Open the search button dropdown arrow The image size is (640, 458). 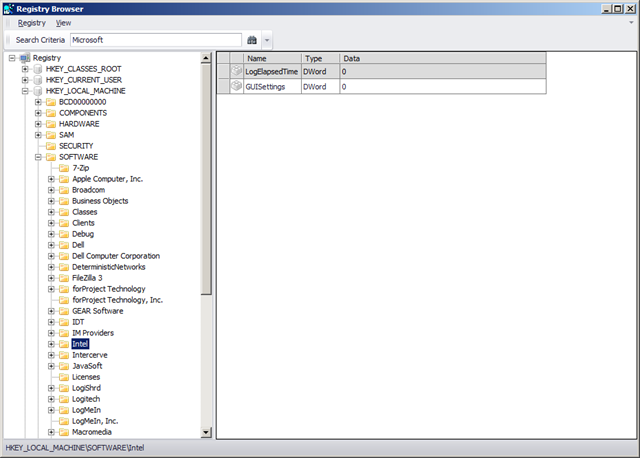[267, 40]
